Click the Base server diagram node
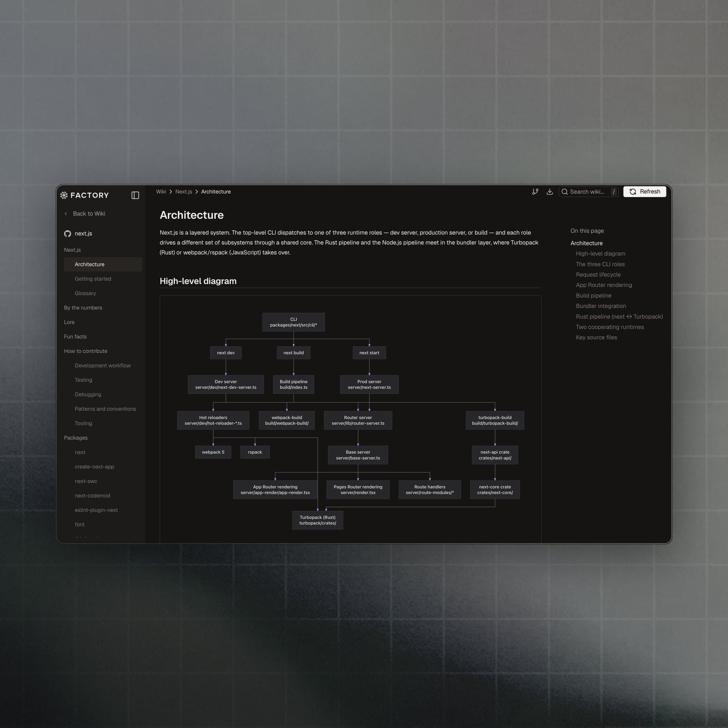The image size is (728, 728). [358, 455]
